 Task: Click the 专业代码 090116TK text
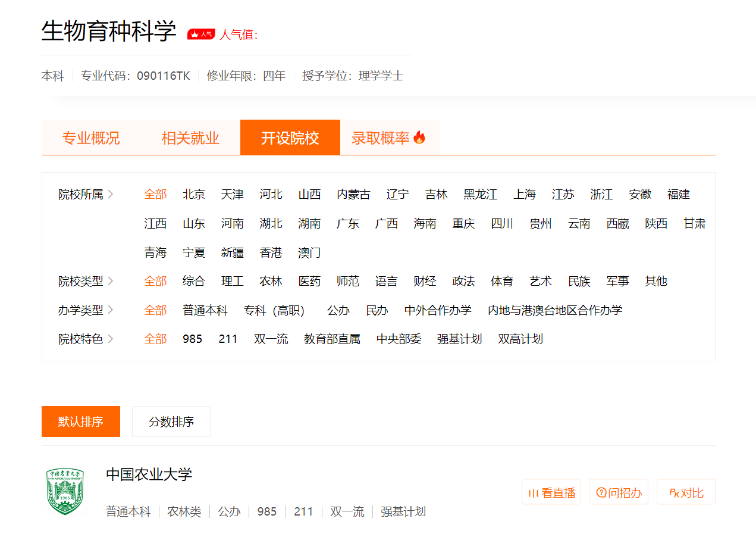[136, 76]
